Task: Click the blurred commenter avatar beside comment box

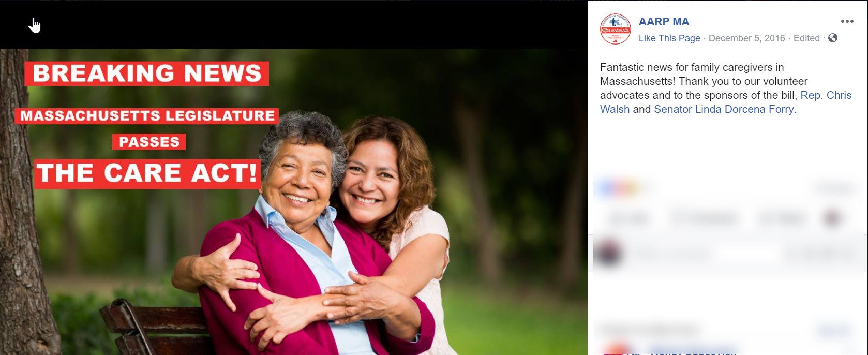Action: pyautogui.click(x=609, y=254)
